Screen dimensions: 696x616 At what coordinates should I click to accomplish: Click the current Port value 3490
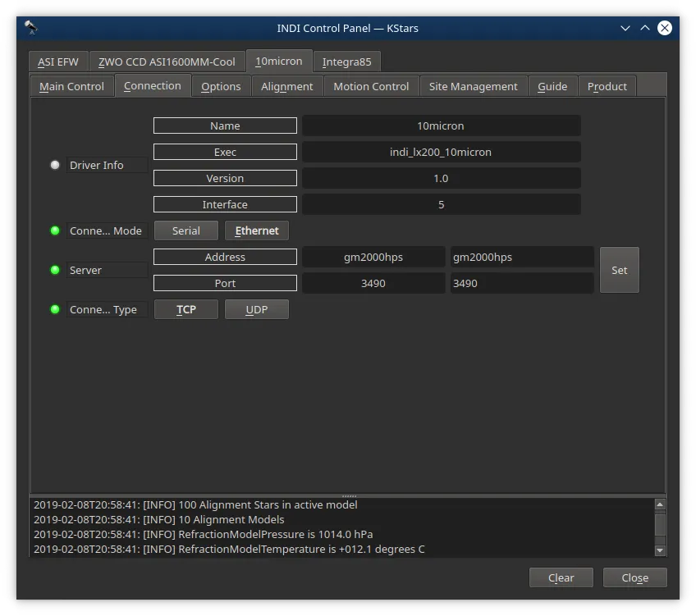tap(373, 283)
